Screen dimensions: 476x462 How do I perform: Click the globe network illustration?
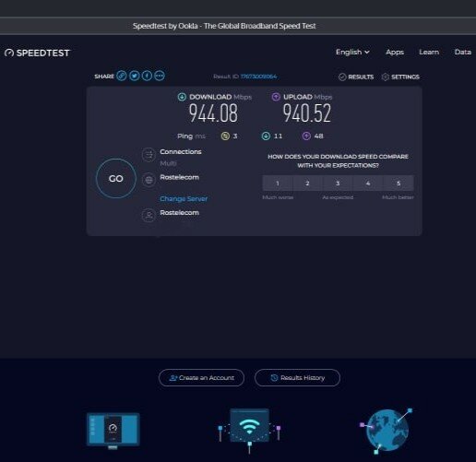387,431
